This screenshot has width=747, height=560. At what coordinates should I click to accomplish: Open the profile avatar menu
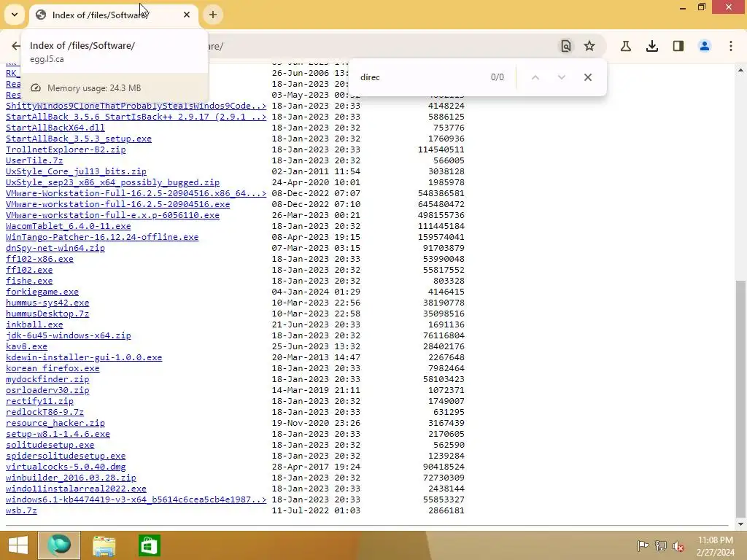pos(705,46)
